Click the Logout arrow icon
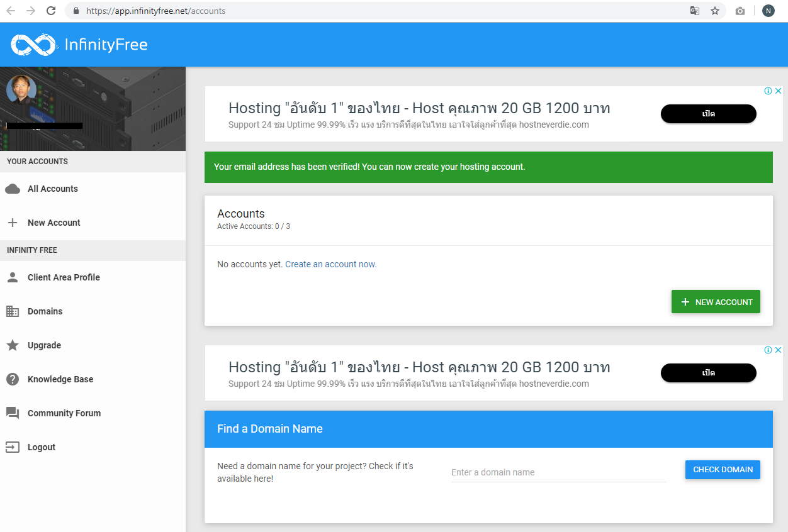788x532 pixels. point(13,447)
